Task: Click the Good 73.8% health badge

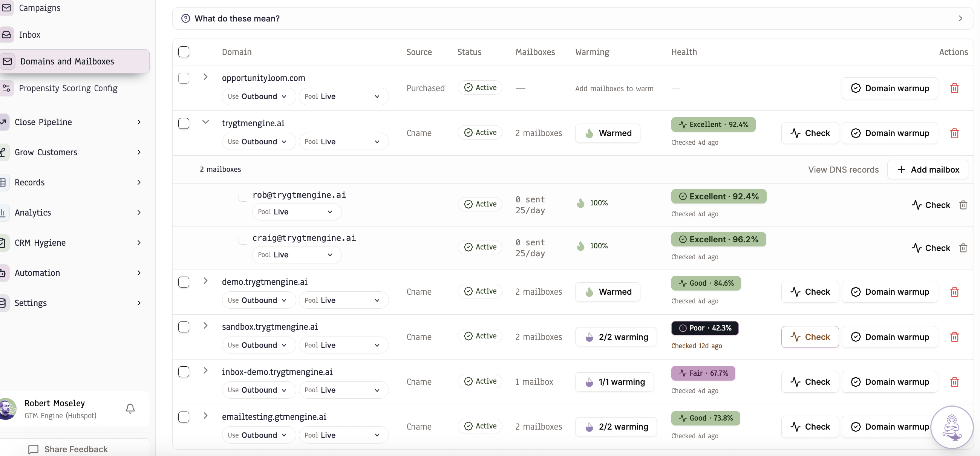Action: pyautogui.click(x=705, y=418)
